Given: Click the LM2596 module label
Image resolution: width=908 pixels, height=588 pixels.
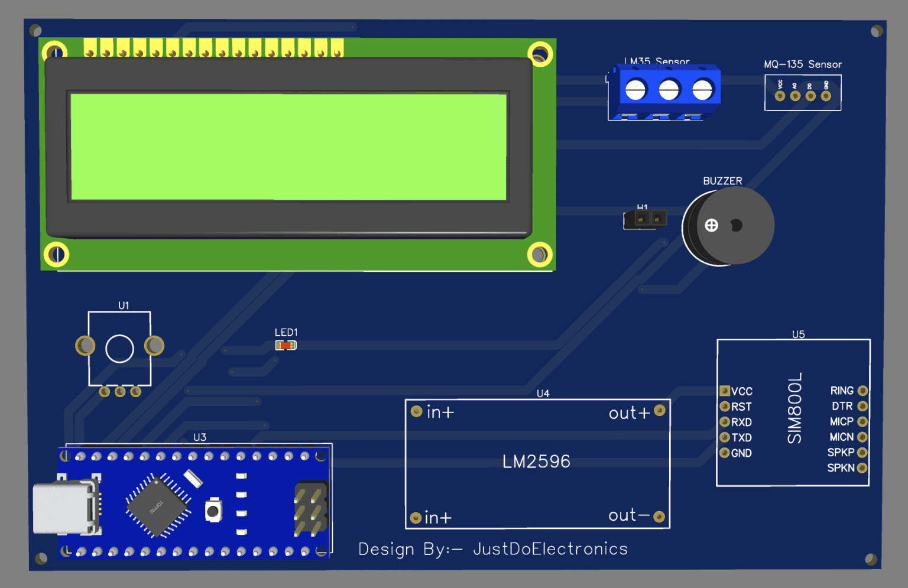Looking at the screenshot, I should point(537,462).
